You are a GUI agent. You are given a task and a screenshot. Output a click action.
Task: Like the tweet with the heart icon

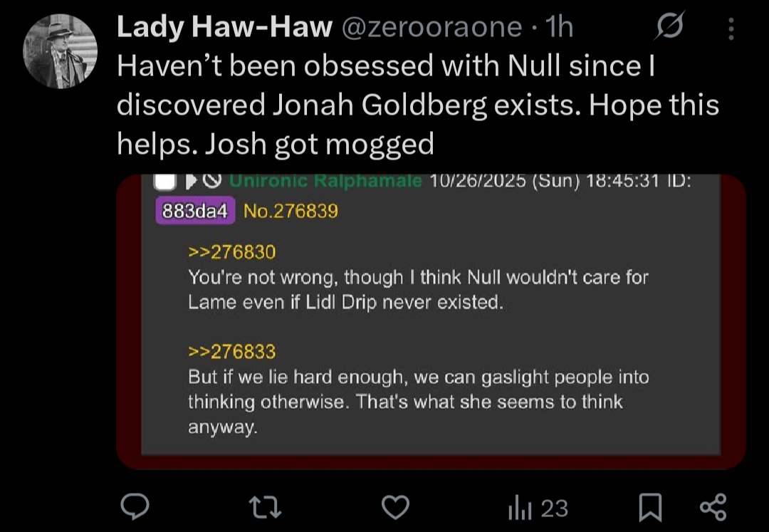tap(395, 507)
